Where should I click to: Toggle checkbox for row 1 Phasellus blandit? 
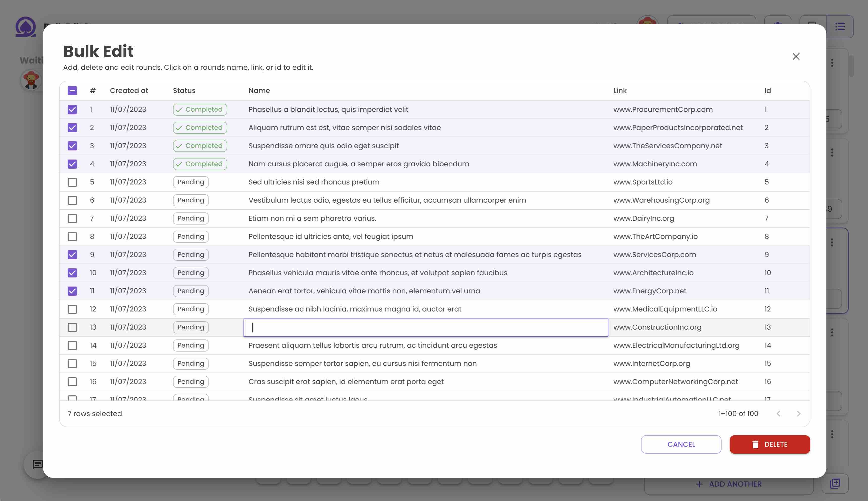click(x=72, y=110)
